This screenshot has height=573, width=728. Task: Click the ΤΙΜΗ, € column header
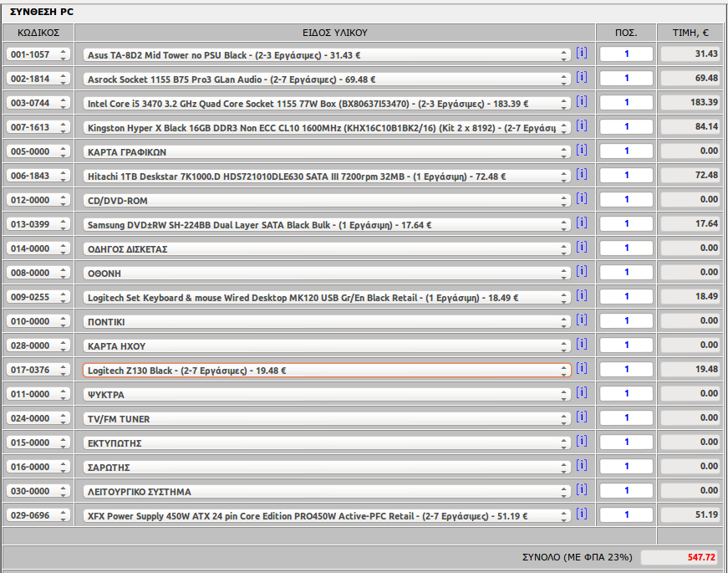tap(691, 33)
